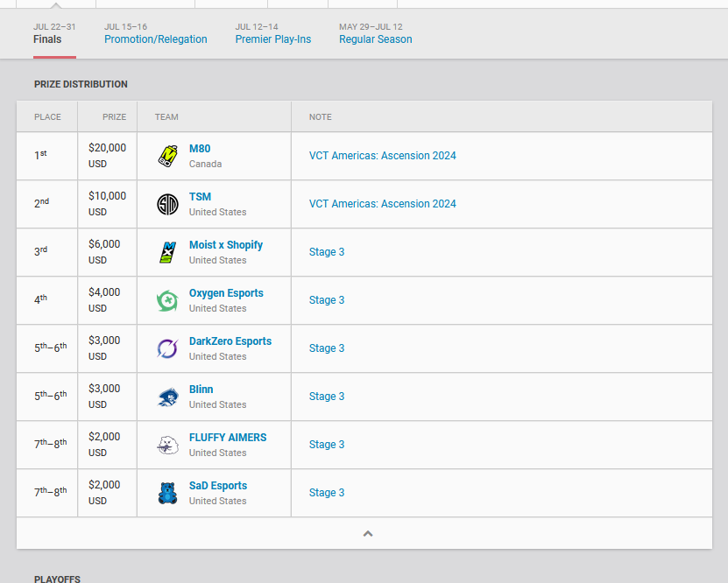Open FLUFFY AIMERS team page

click(x=228, y=438)
